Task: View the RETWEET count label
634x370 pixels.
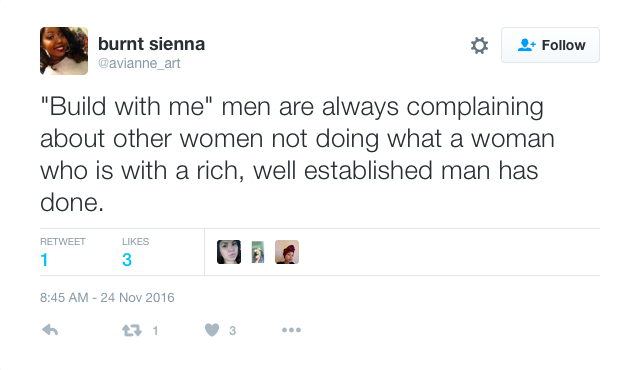Action: click(63, 241)
